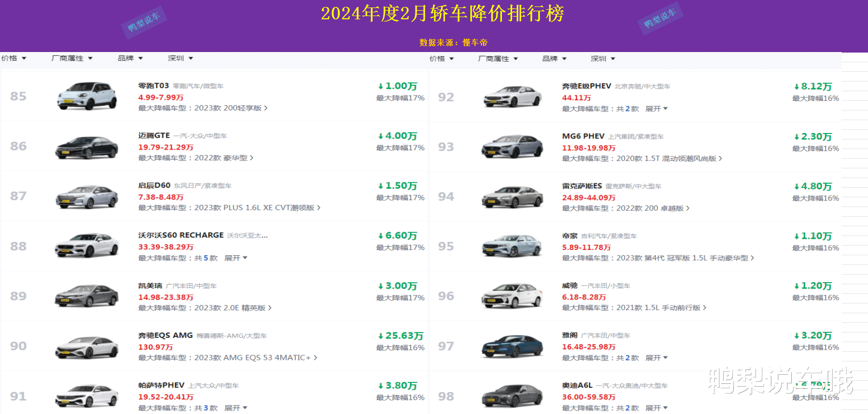Open 2022款 豪华型 trim link
This screenshot has width=868, height=414.
[x=224, y=158]
